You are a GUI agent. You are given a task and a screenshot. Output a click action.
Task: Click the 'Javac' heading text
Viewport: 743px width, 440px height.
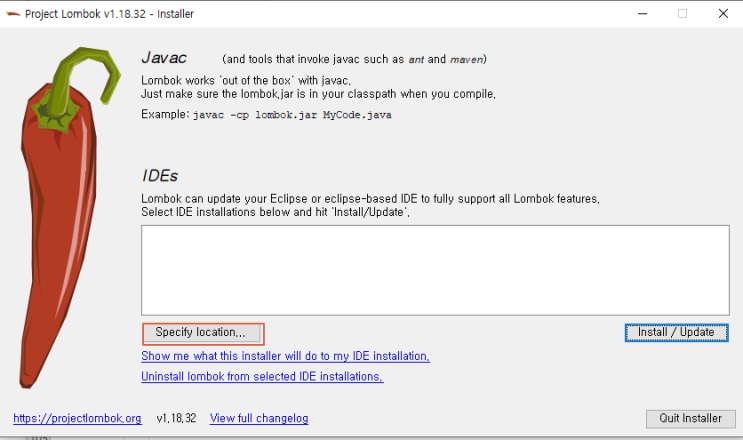pos(164,58)
